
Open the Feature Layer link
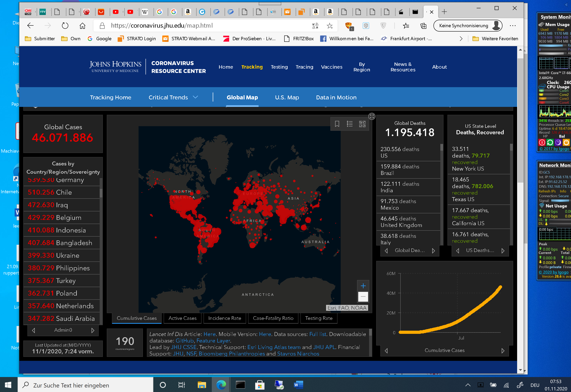pyautogui.click(x=213, y=341)
